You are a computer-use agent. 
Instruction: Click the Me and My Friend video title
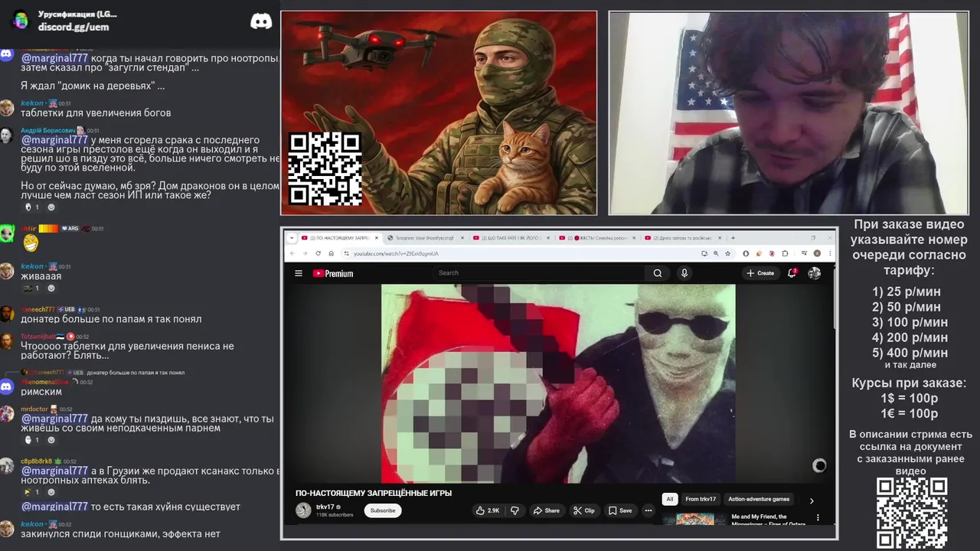[x=769, y=520]
